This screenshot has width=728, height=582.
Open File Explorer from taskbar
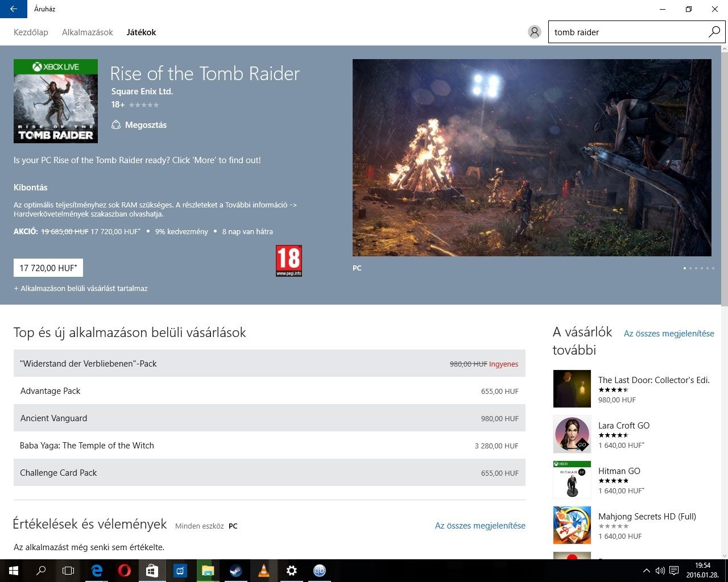click(x=208, y=571)
